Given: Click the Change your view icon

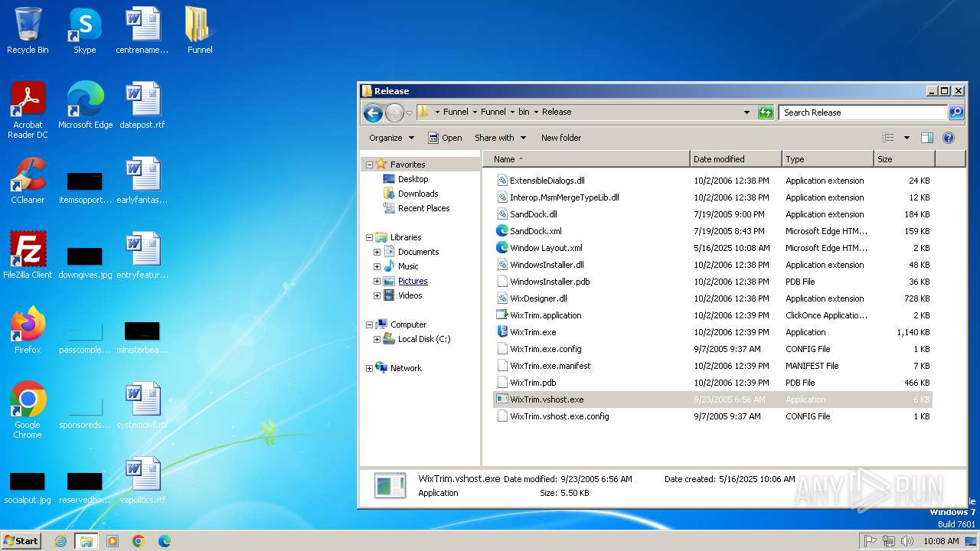Looking at the screenshot, I should (x=888, y=138).
